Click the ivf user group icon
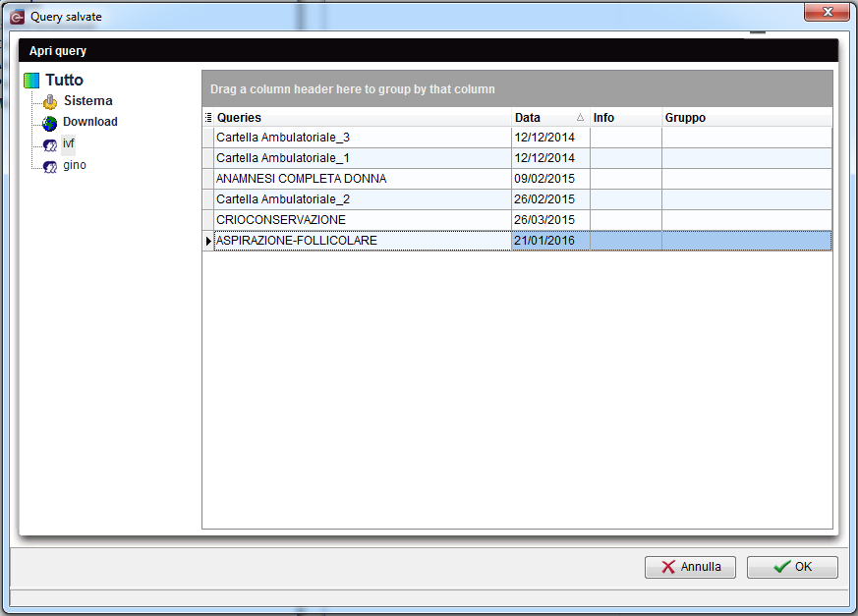Viewport: 858px width, 616px height. point(50,145)
